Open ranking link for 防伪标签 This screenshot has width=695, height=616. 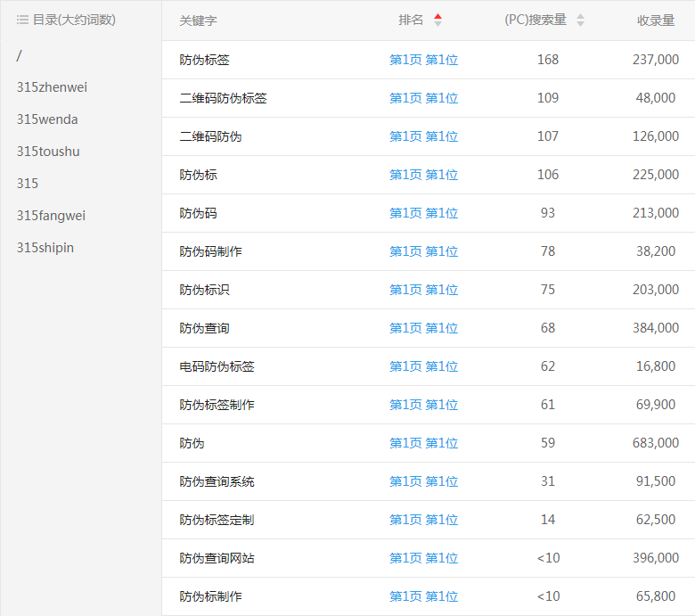click(423, 60)
